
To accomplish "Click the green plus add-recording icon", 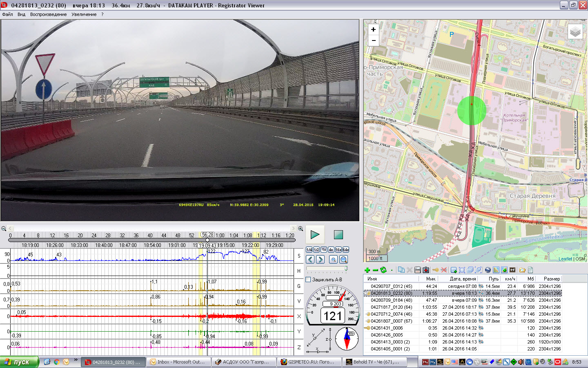I will (x=367, y=270).
